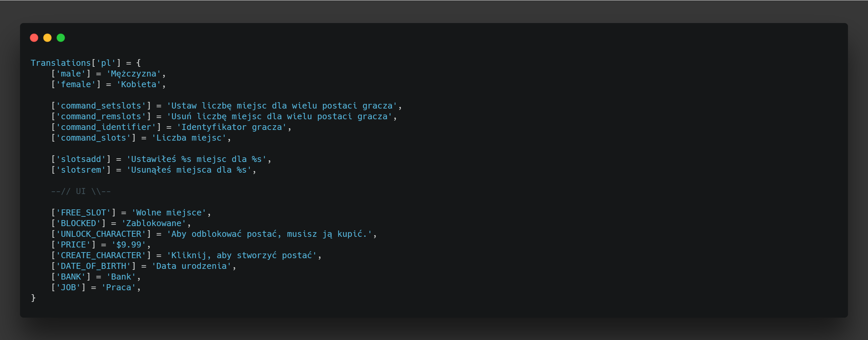
Task: Click the yellow minimize dot
Action: [47, 38]
